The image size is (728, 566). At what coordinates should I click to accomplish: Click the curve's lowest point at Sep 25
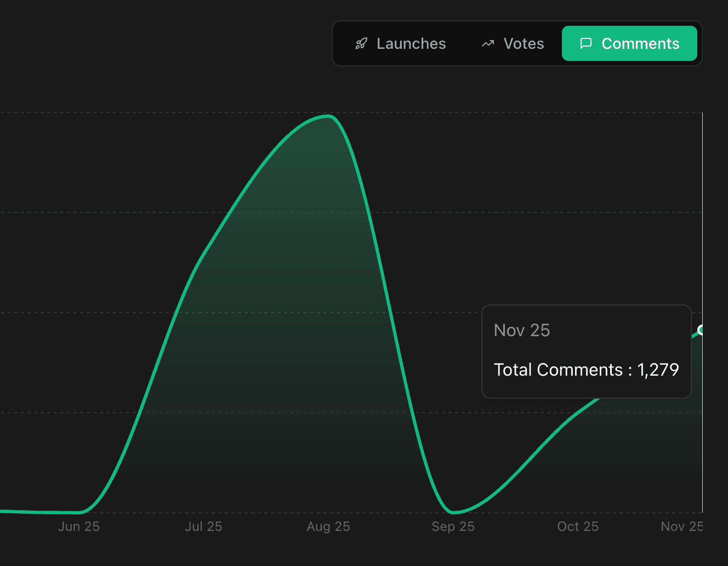point(453,512)
